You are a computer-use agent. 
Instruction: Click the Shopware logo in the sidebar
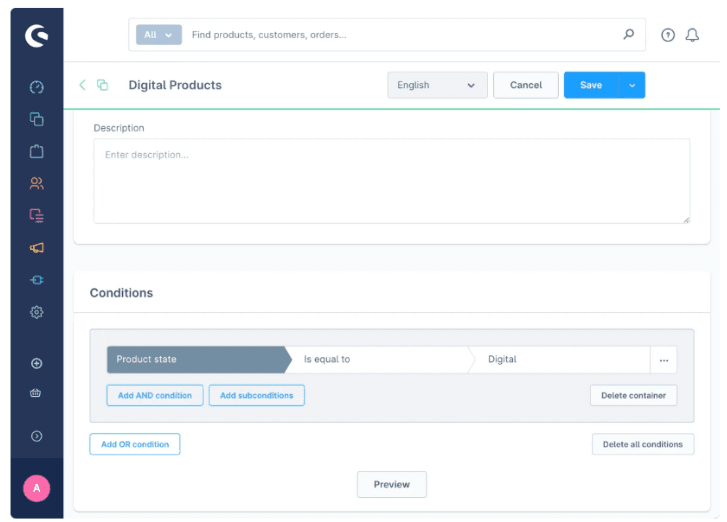coord(37,36)
